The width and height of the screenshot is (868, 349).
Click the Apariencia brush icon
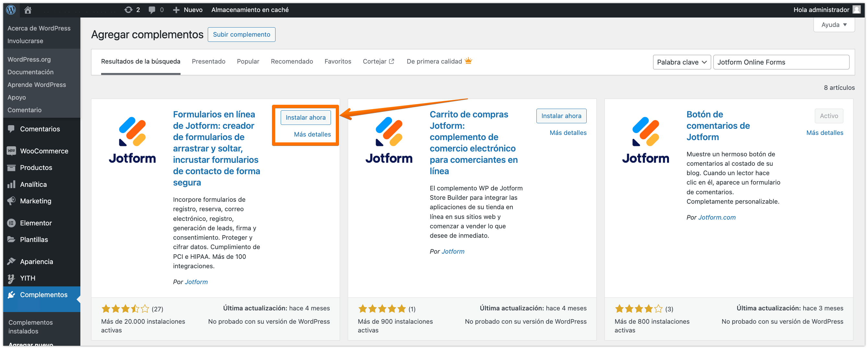point(11,261)
